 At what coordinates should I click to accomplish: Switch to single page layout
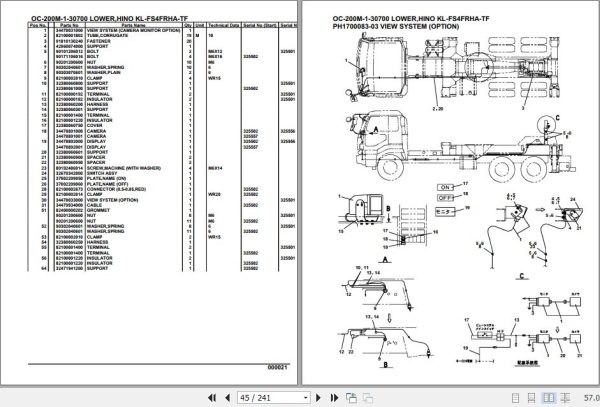click(x=515, y=398)
